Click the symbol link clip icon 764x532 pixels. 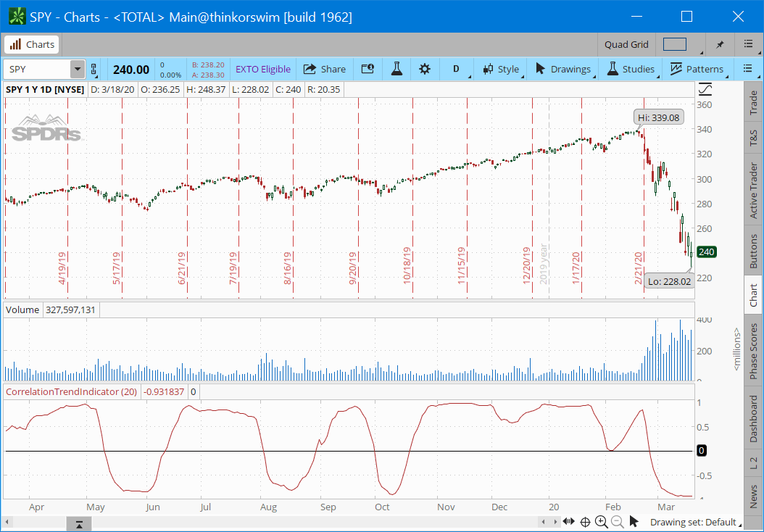[93, 70]
